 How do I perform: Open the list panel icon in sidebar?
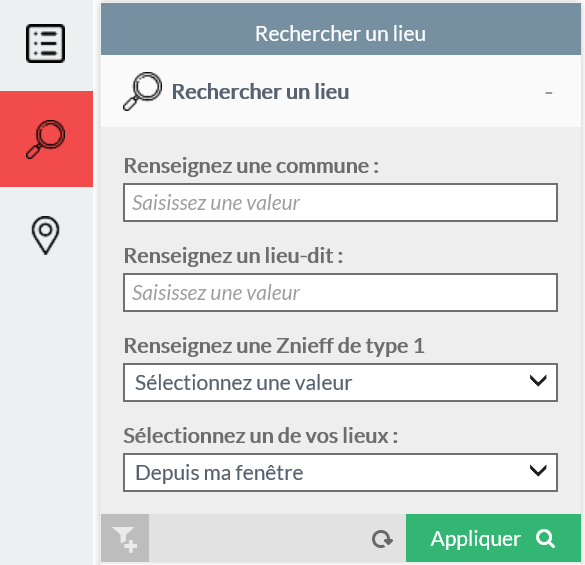[46, 43]
